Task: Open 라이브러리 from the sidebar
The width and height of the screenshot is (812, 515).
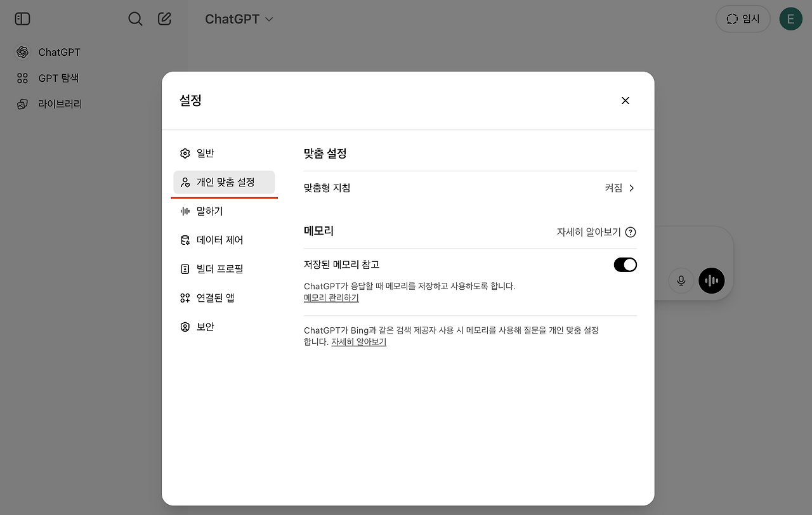Action: tap(60, 103)
